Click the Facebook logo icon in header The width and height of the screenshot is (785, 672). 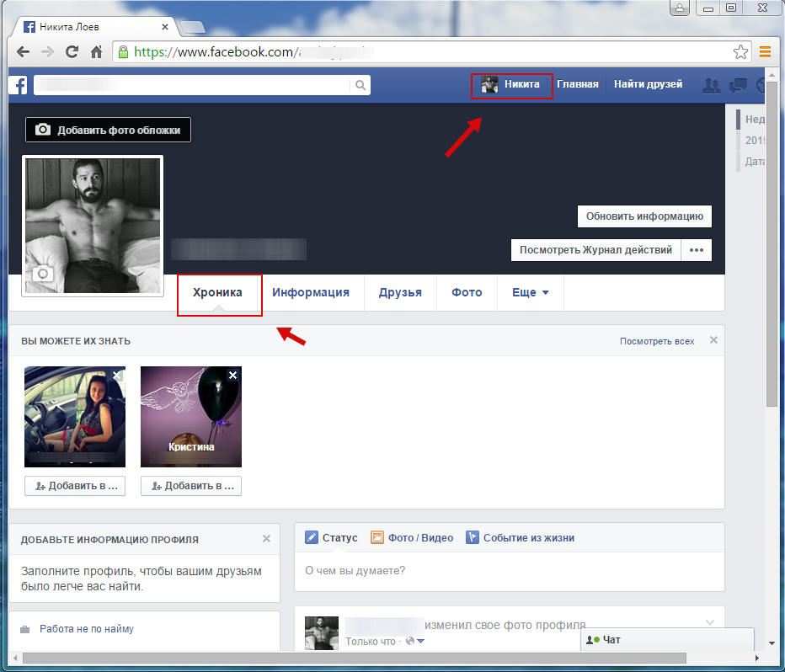[x=19, y=85]
